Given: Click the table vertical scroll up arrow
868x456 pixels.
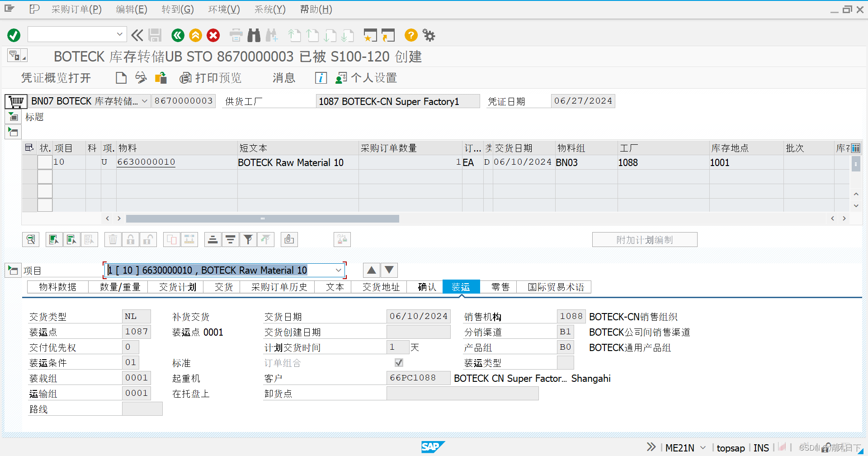Looking at the screenshot, I should (856, 194).
